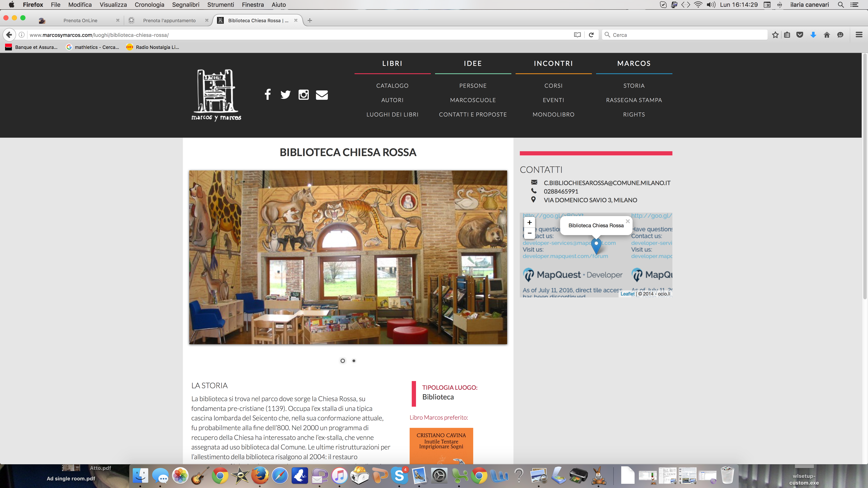Go to RASSEGNA STAMPA page

[634, 100]
